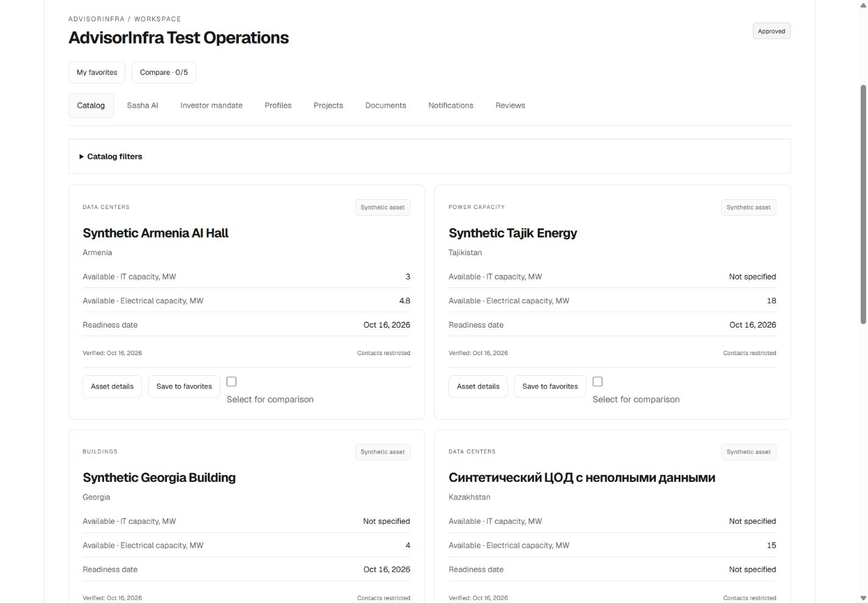The width and height of the screenshot is (868, 603).
Task: Click the Synthetic asset badge on Armenia card
Action: 383,208
